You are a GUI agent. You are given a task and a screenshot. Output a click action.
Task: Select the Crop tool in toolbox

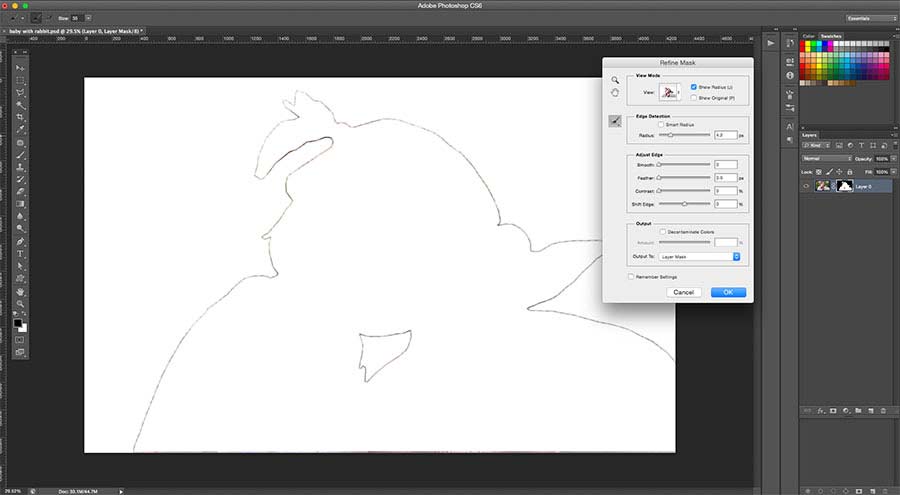pyautogui.click(x=20, y=117)
